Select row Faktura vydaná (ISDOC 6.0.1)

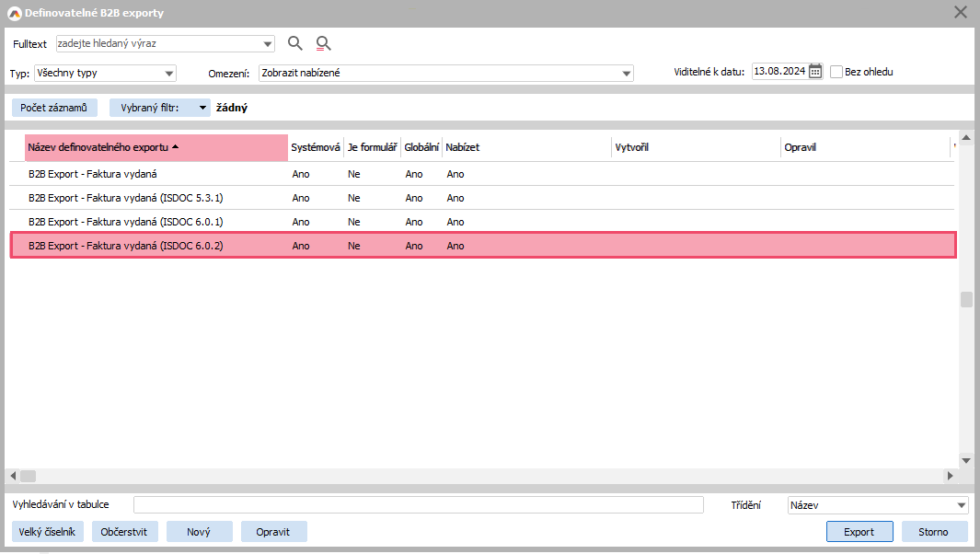click(482, 222)
